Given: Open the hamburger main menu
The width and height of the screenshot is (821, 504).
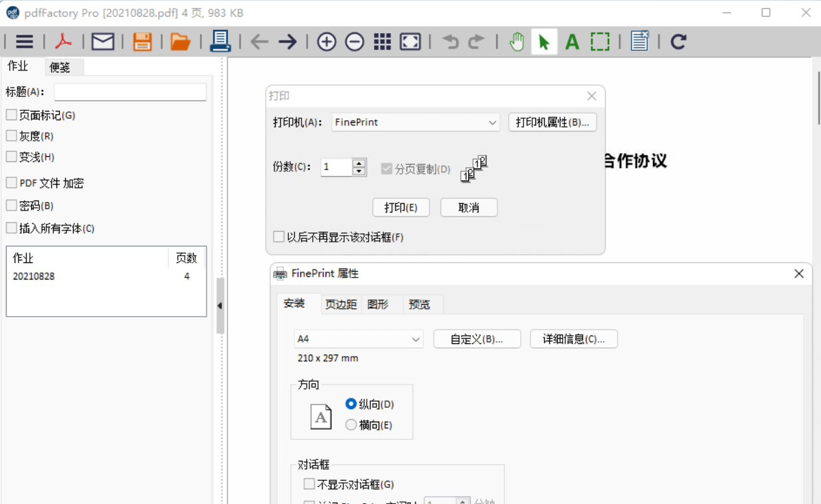Looking at the screenshot, I should tap(25, 42).
